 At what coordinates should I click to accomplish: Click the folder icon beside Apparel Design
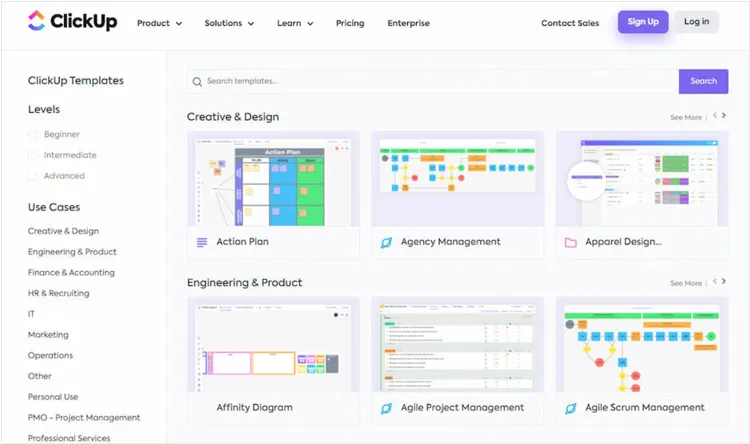tap(571, 242)
